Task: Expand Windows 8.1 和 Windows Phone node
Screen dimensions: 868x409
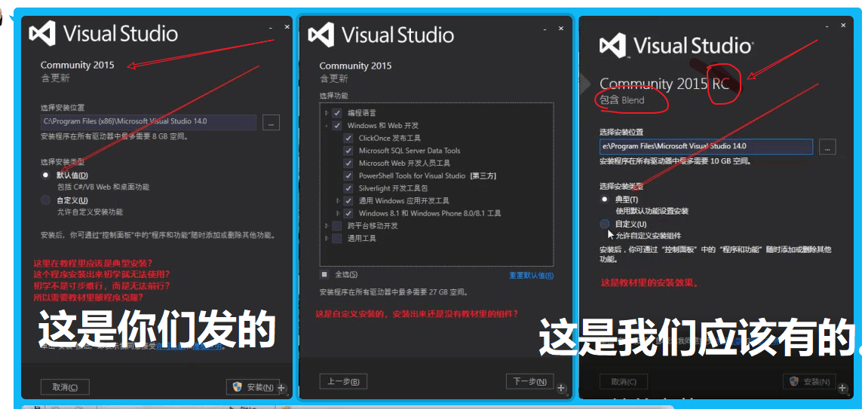Action: pos(339,213)
